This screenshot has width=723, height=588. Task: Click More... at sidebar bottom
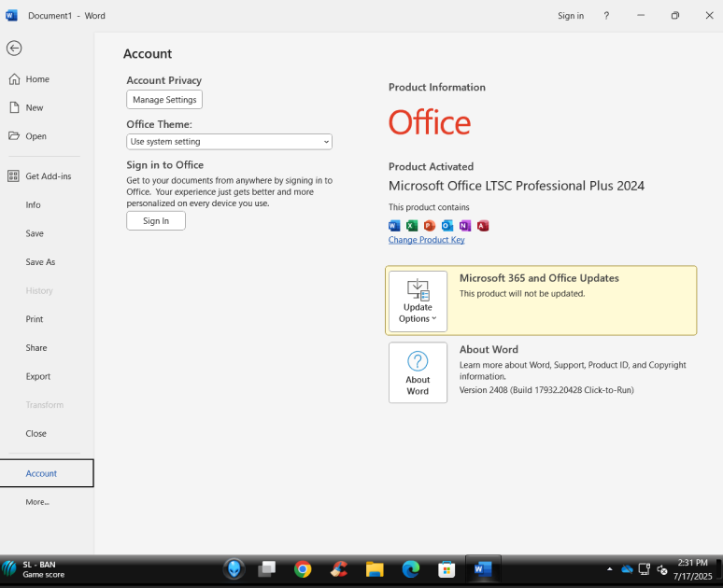39,502
